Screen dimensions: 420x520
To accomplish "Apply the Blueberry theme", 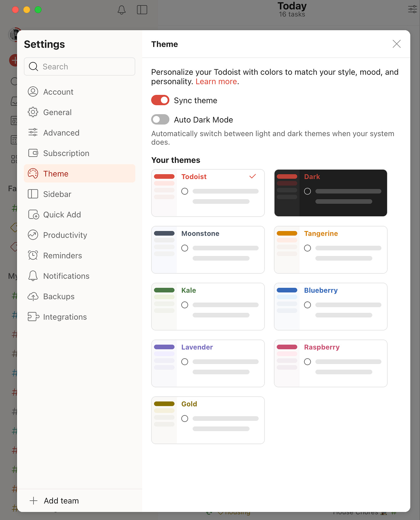I will (331, 307).
